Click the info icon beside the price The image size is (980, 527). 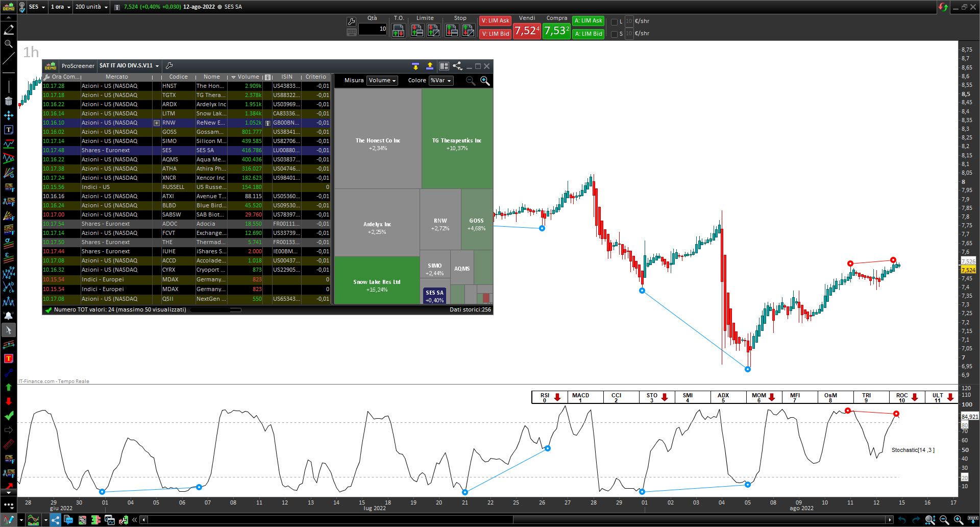click(117, 7)
